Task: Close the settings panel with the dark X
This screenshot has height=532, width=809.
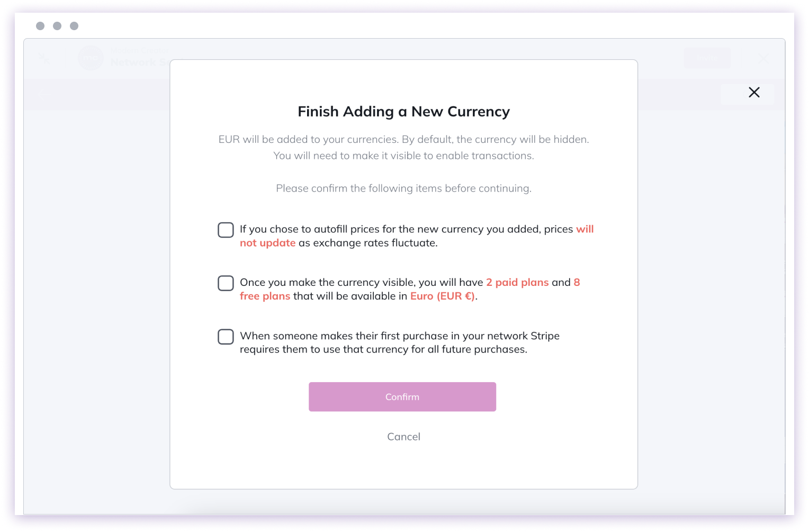Action: click(x=754, y=92)
